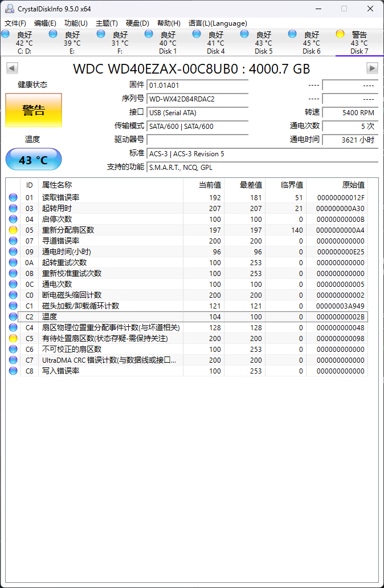Open the 语言(L)(Language) menu

218,23
